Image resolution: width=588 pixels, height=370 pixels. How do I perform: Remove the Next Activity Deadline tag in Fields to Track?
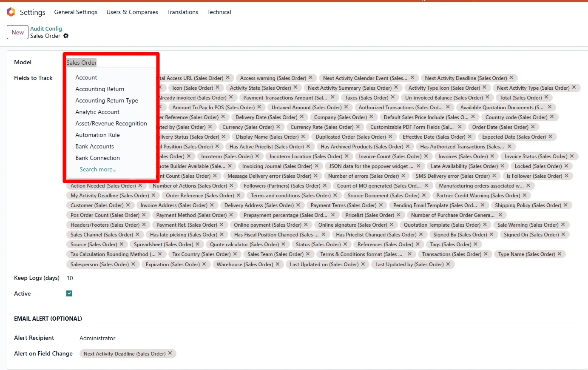point(511,78)
